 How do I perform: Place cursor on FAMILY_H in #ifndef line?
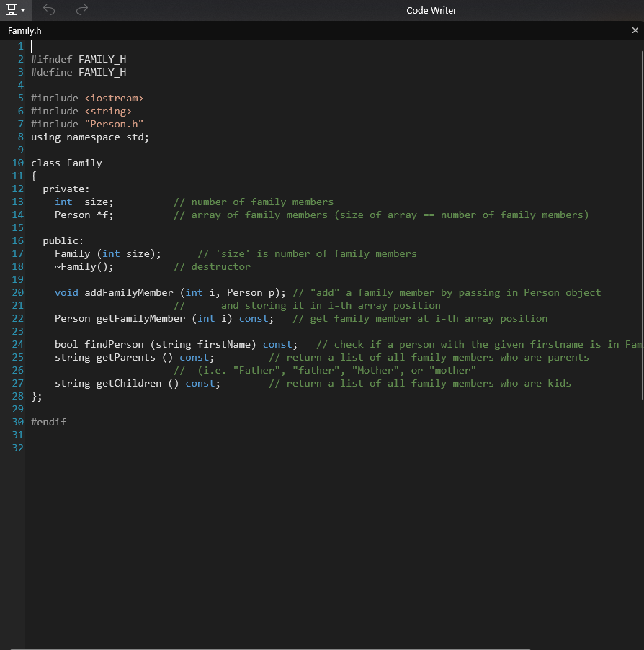click(x=102, y=59)
